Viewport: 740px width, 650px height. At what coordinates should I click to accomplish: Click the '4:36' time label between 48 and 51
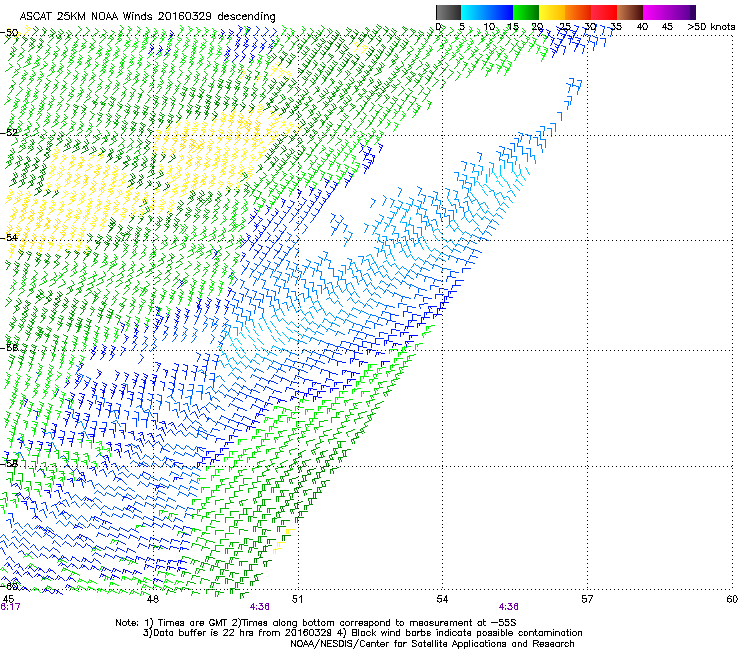[259, 607]
